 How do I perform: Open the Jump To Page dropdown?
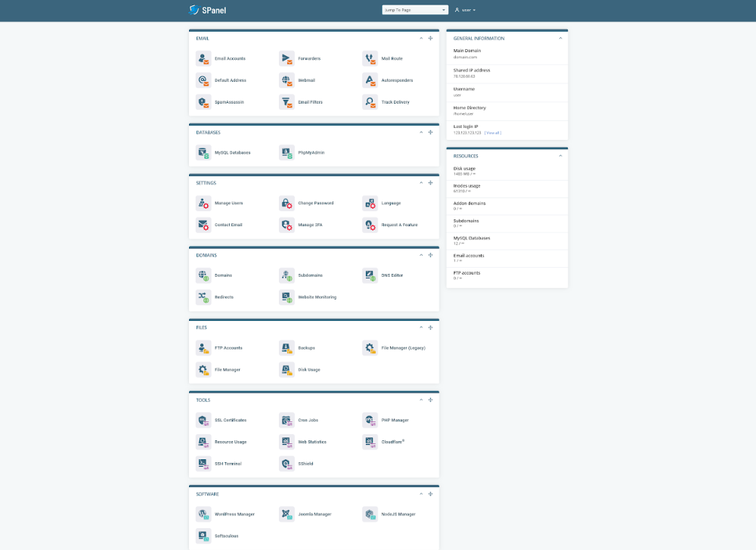[x=414, y=10]
